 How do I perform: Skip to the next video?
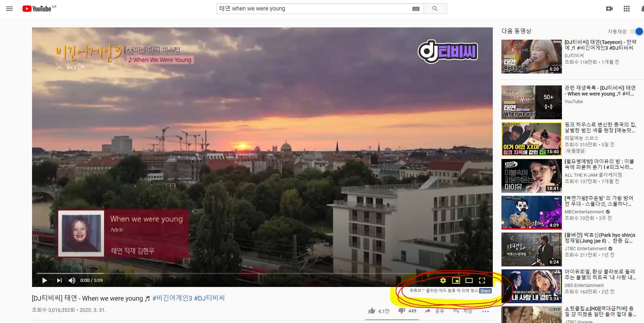point(59,280)
